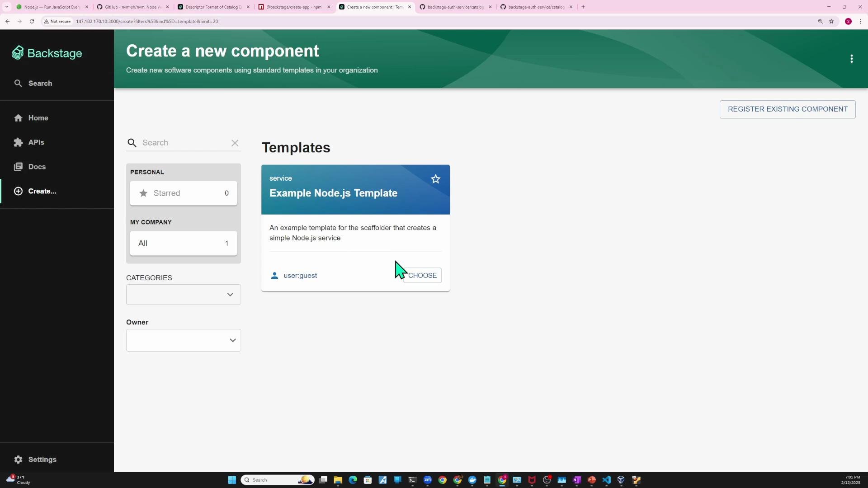Open Visual Studio Code from taskbar
Image resolution: width=868 pixels, height=488 pixels.
click(607, 480)
